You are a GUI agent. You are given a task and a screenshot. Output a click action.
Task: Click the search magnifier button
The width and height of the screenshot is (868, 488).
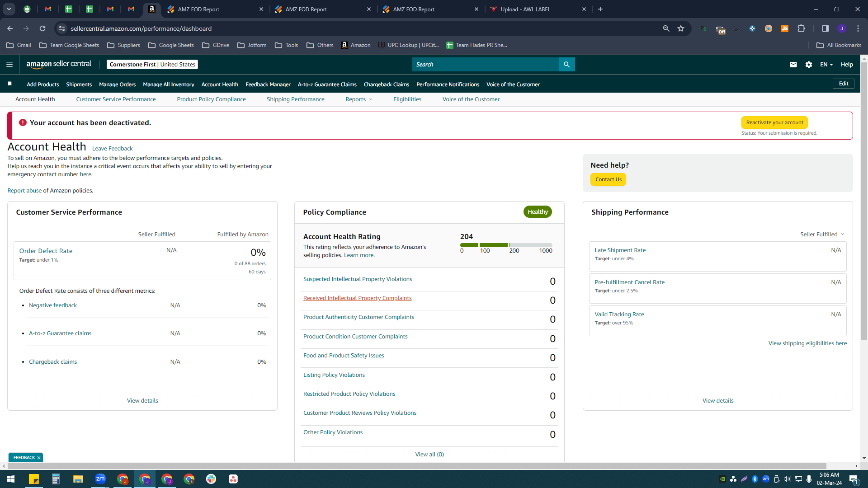click(x=566, y=65)
